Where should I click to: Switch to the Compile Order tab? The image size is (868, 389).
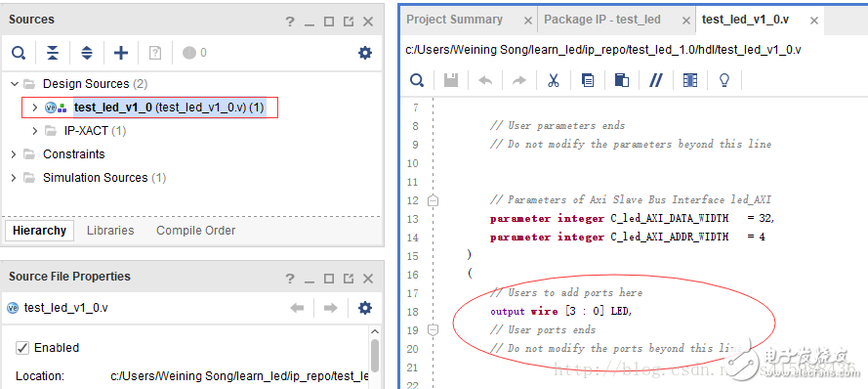coord(195,231)
